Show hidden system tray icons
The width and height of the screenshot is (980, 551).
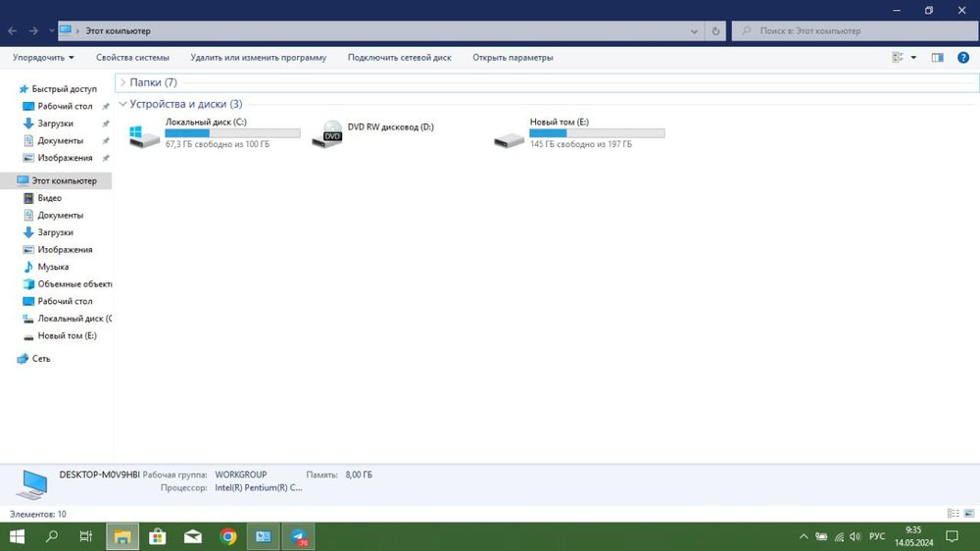tap(804, 536)
